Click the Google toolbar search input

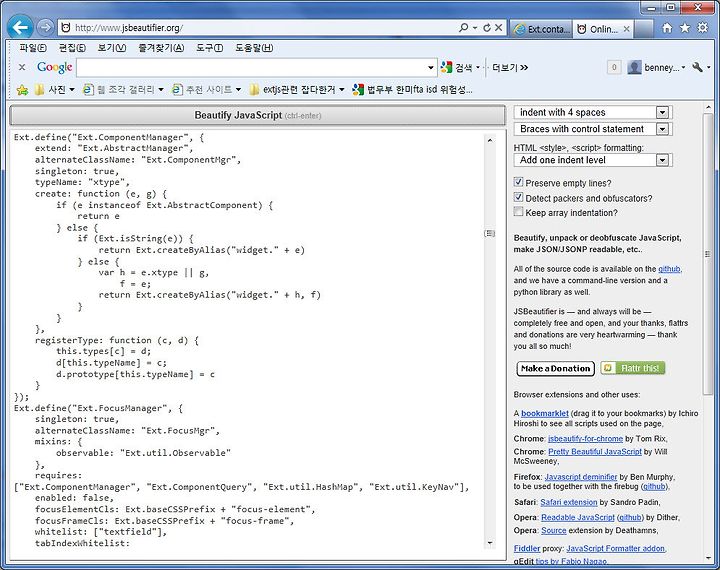[252, 68]
